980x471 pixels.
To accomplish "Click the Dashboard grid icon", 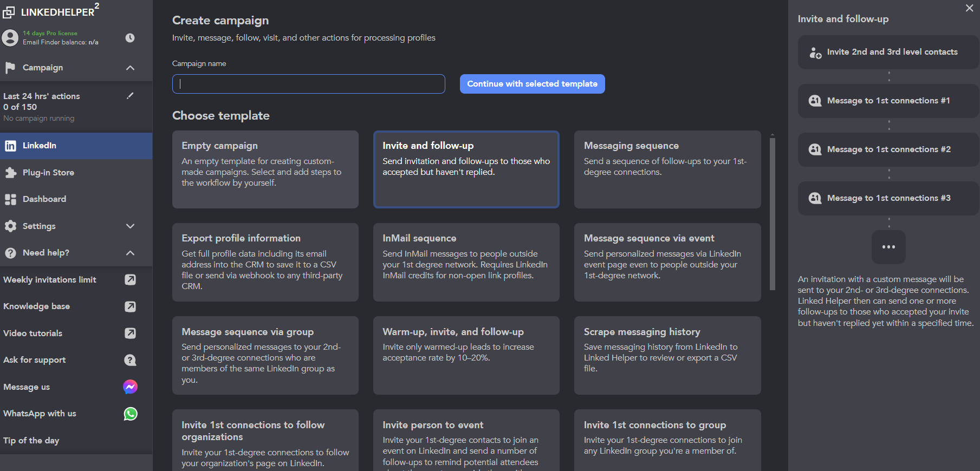I will 10,199.
